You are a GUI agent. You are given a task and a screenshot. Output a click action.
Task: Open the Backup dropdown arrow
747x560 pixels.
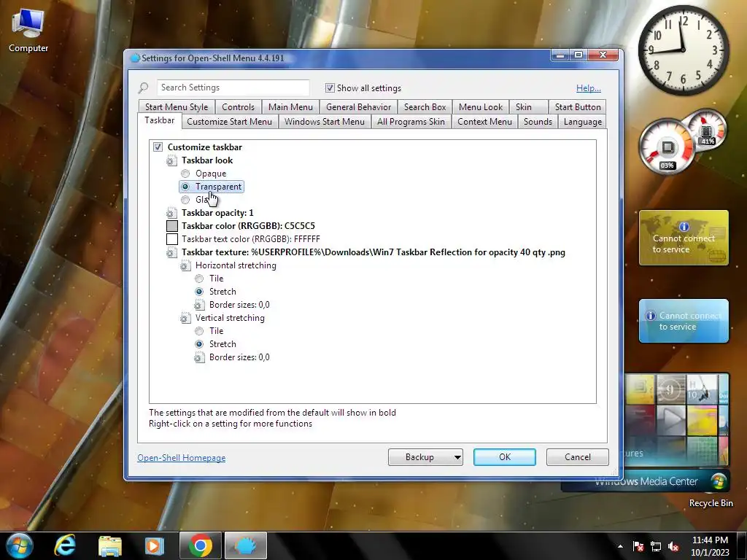pyautogui.click(x=457, y=457)
